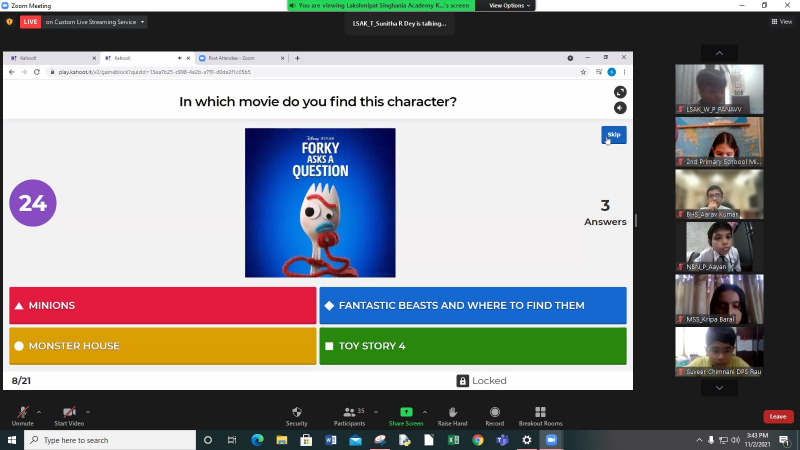
Task: Click the Skip button in Kahoot
Action: point(613,135)
